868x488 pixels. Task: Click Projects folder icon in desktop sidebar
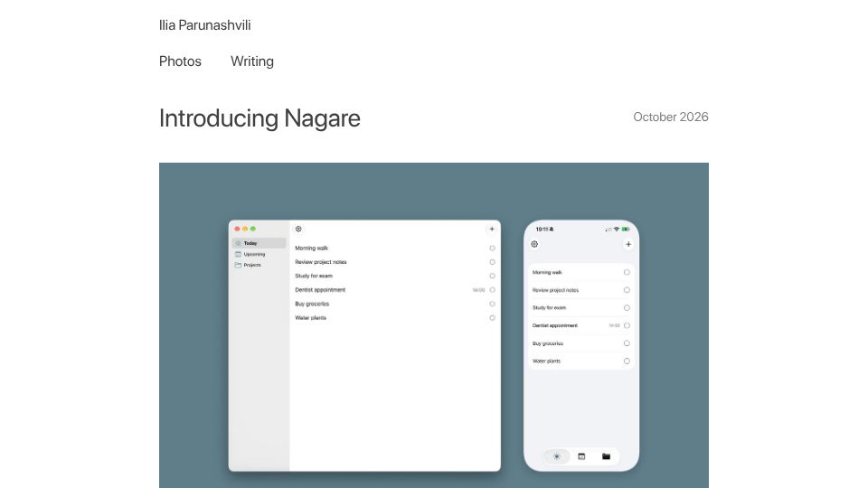238,265
